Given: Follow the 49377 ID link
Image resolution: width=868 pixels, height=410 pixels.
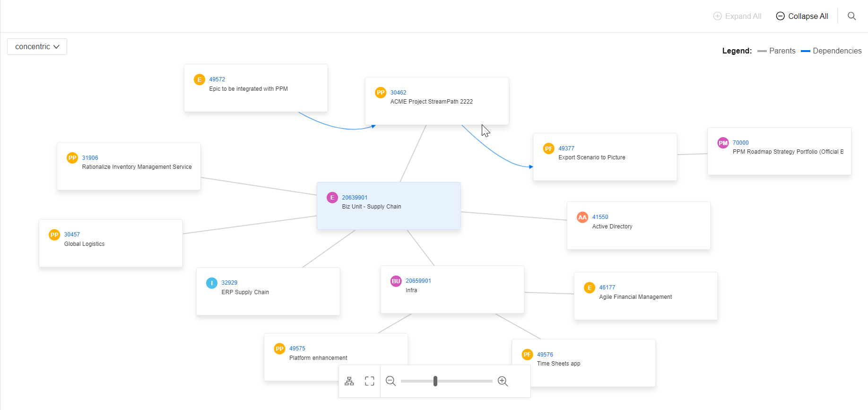Looking at the screenshot, I should (566, 148).
